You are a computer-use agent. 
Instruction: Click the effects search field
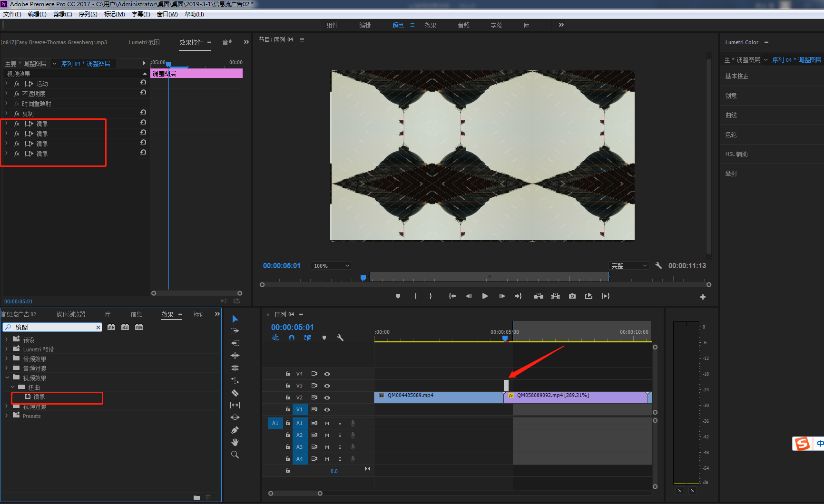tap(52, 327)
